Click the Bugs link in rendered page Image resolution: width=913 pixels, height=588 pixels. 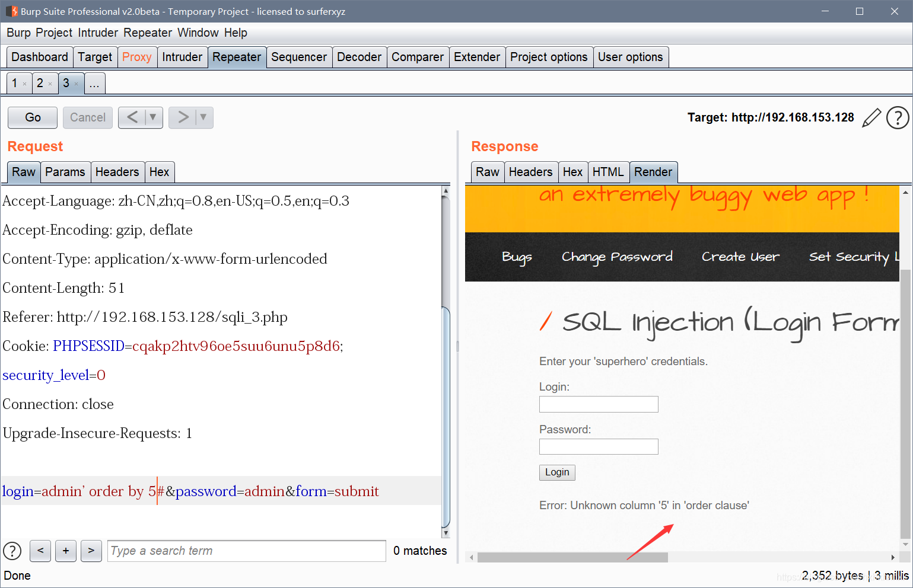517,257
